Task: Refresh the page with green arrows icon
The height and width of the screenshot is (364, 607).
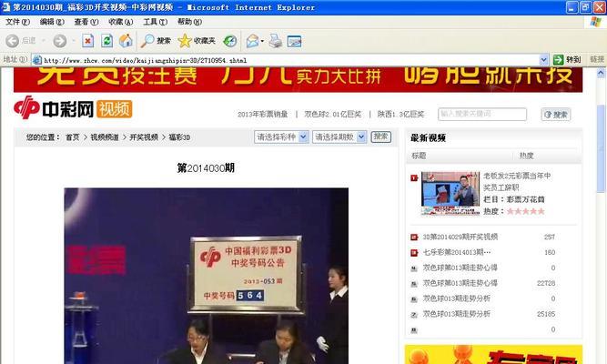Action: [106, 41]
